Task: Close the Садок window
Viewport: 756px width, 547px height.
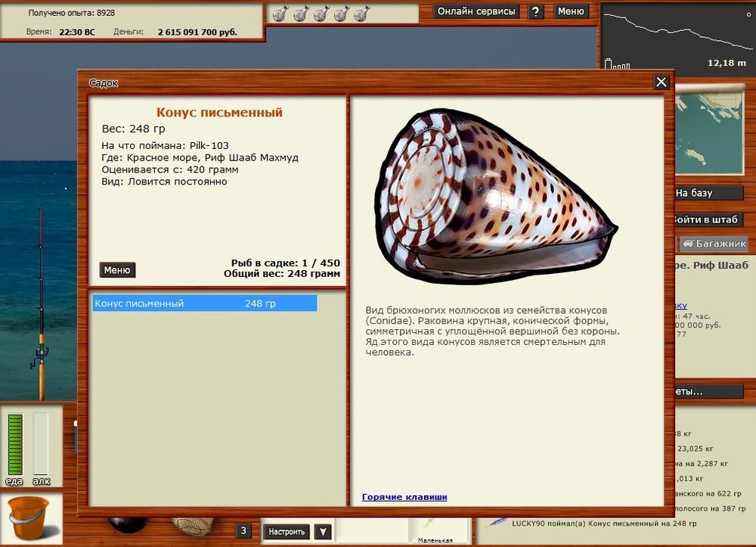Action: [x=661, y=82]
